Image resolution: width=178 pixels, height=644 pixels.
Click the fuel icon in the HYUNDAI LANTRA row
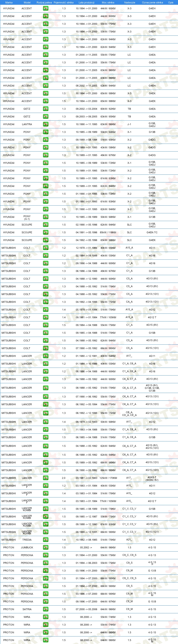tap(46, 124)
